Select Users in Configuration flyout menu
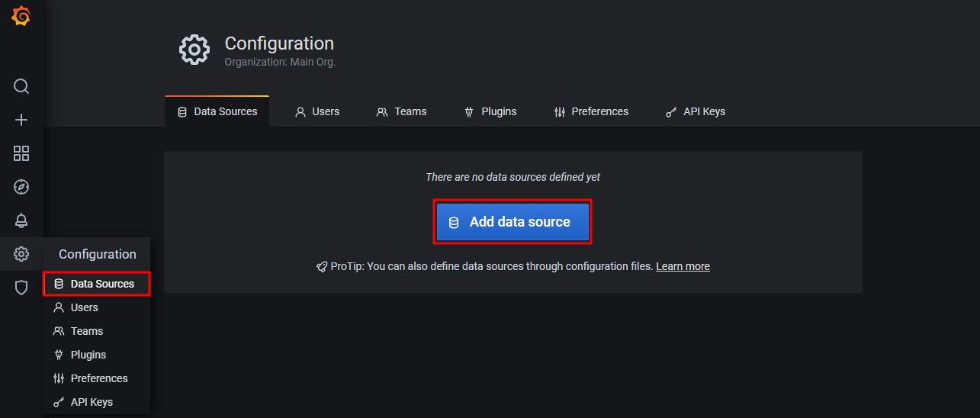This screenshot has height=418, width=980. point(96,307)
